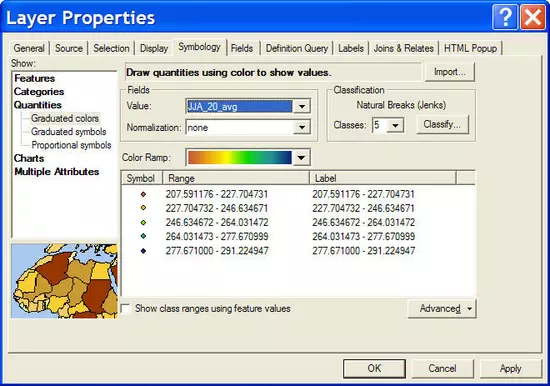Select Graduated symbols under Quantities
Image resolution: width=550 pixels, height=386 pixels.
(69, 132)
